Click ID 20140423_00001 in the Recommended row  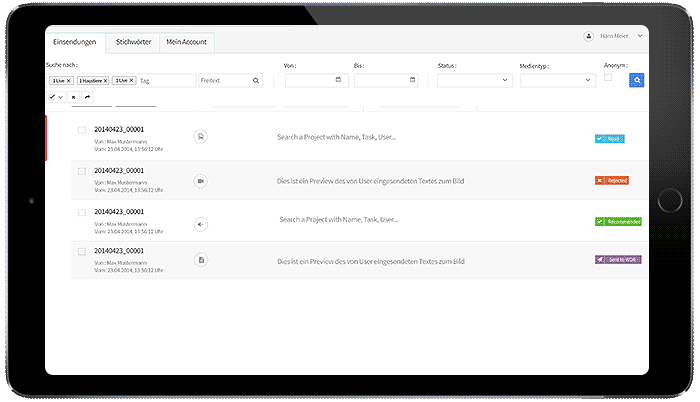[x=119, y=212]
